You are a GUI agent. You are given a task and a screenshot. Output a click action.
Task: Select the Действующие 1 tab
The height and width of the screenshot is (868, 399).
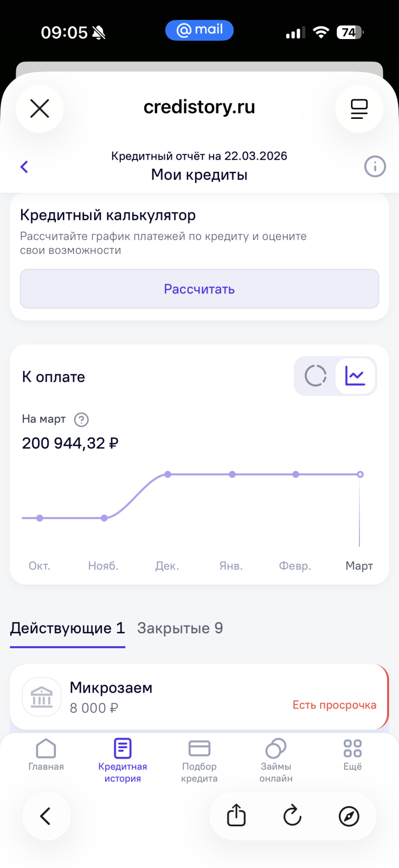pyautogui.click(x=68, y=628)
